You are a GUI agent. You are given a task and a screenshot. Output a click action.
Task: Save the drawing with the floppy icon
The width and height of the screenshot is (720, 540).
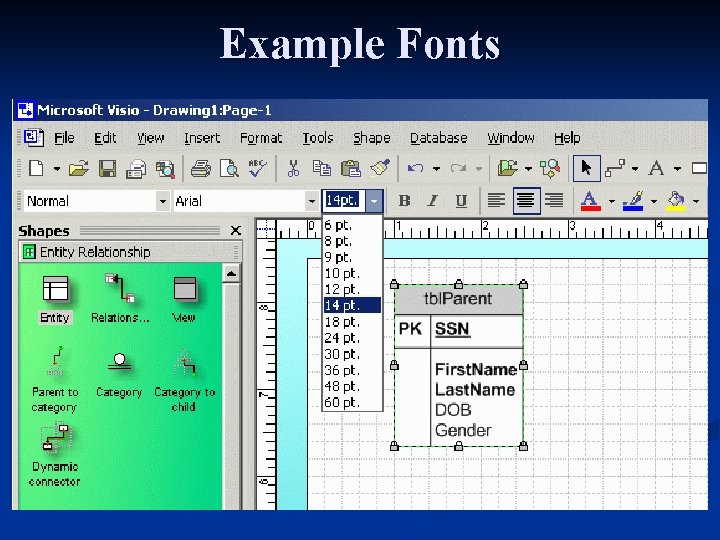[107, 169]
